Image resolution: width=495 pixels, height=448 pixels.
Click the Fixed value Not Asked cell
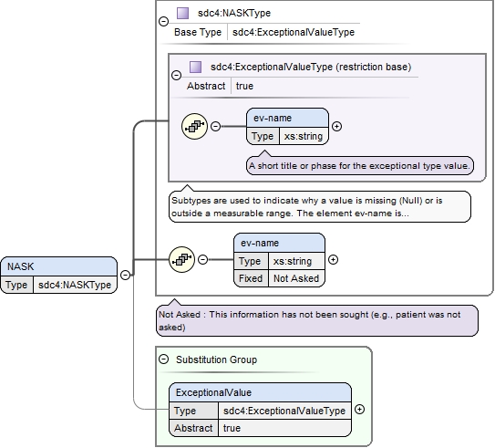tap(296, 278)
